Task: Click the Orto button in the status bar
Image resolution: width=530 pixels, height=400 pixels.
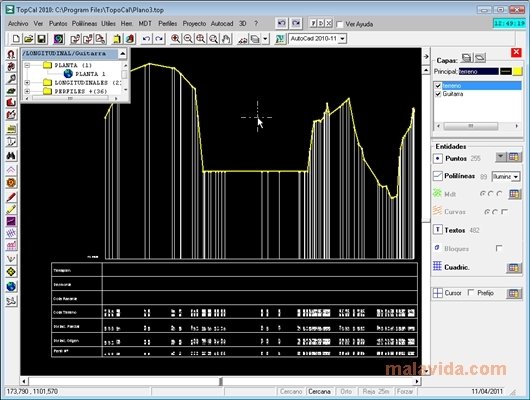Action: pyautogui.click(x=346, y=392)
